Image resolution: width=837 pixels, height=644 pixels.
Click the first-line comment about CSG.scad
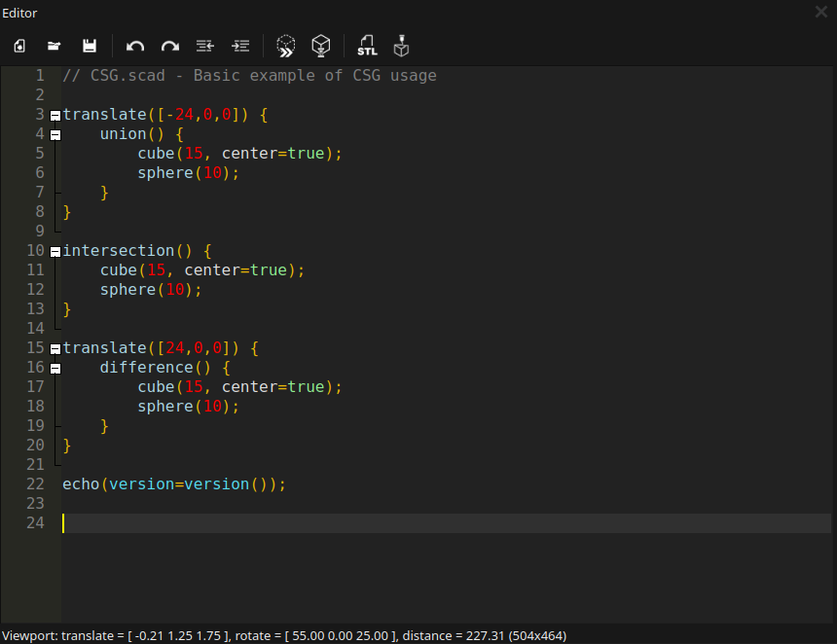(249, 76)
